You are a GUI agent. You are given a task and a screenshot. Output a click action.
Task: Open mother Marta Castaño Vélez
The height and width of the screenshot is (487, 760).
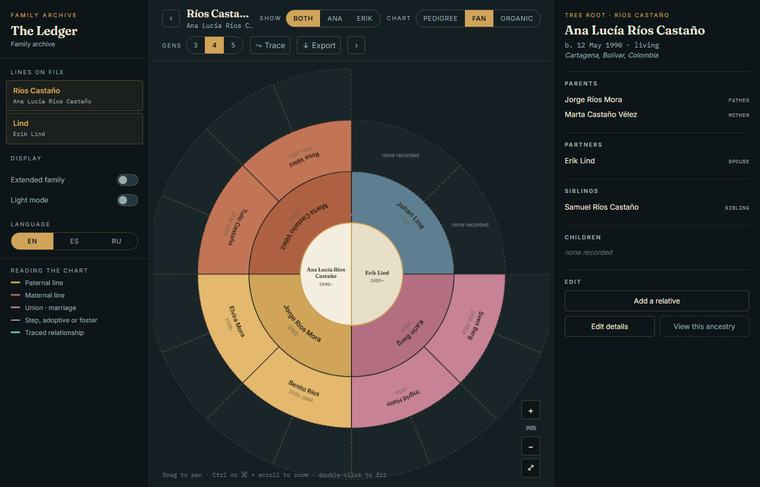point(656,114)
